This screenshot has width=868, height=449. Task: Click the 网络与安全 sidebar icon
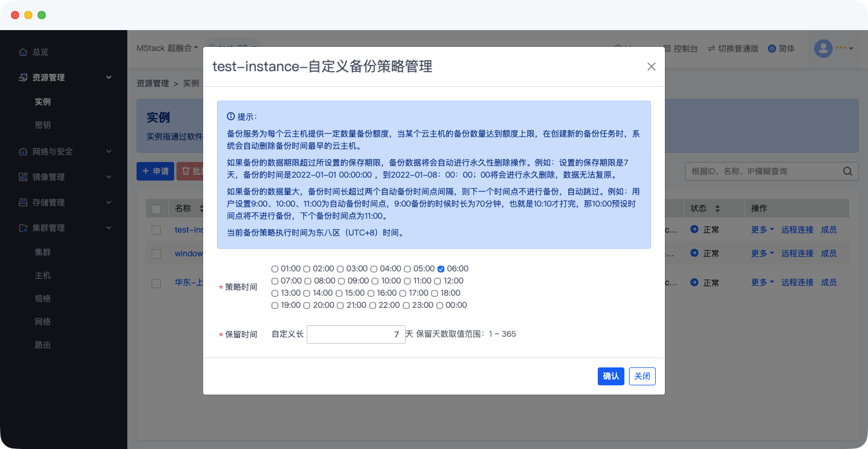(x=23, y=152)
